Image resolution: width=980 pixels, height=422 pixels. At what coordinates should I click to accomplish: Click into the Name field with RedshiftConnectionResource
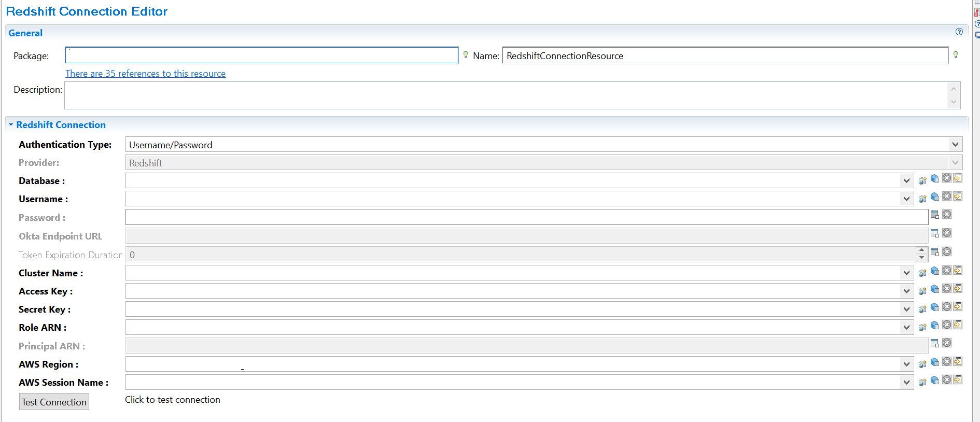point(725,55)
